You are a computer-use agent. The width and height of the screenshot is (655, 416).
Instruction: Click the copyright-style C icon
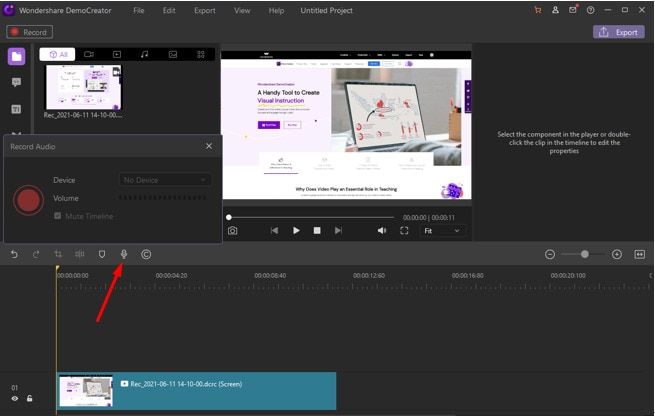[x=146, y=254]
